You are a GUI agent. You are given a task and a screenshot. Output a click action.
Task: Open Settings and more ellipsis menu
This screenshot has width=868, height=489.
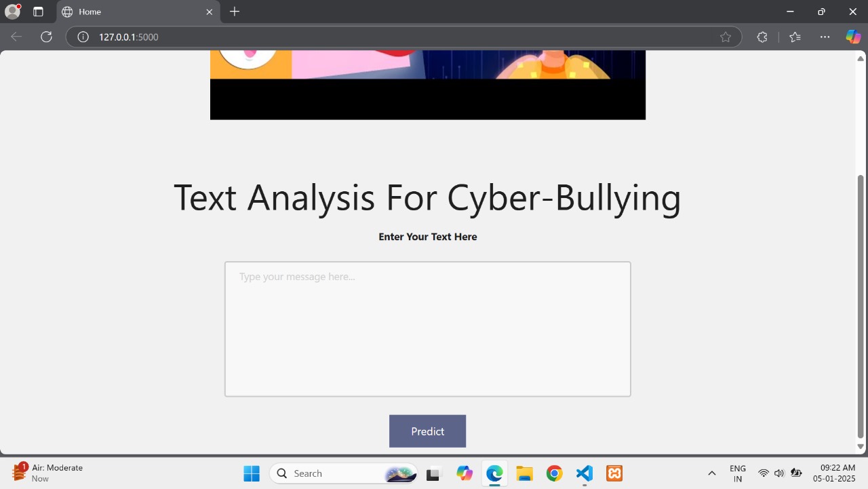(x=825, y=37)
